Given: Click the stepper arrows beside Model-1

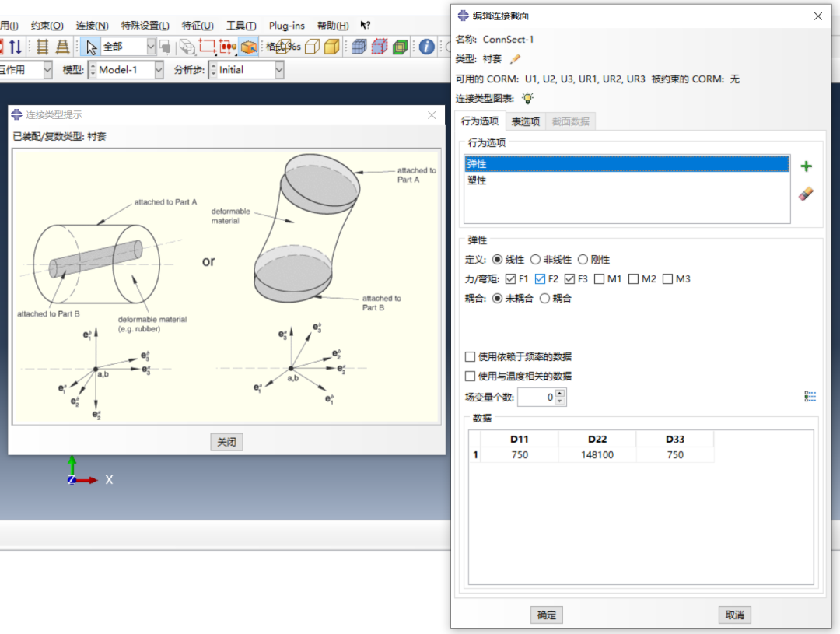Looking at the screenshot, I should point(93,70).
